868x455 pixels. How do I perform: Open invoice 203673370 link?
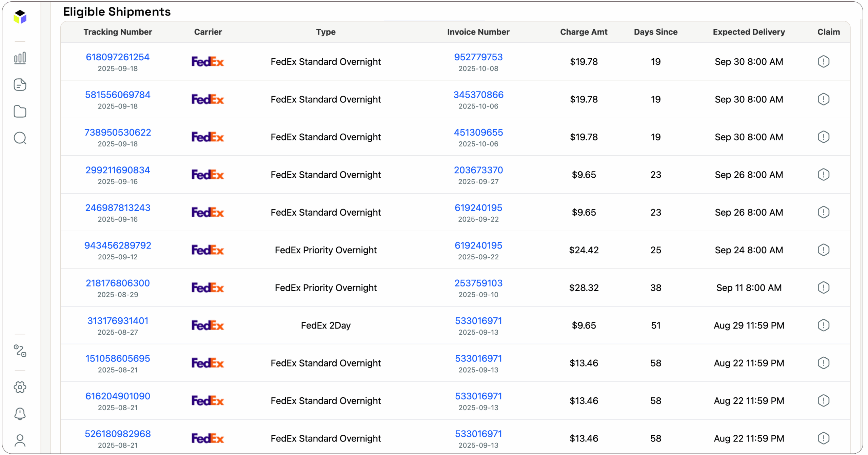coord(479,170)
